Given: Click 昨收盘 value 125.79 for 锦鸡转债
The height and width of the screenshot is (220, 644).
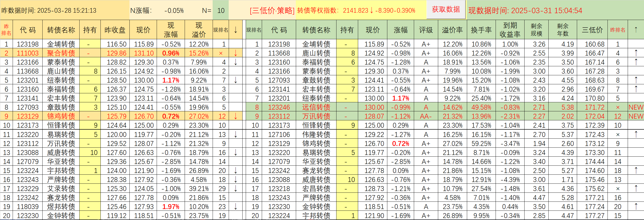Looking at the screenshot, I should pos(117,116).
